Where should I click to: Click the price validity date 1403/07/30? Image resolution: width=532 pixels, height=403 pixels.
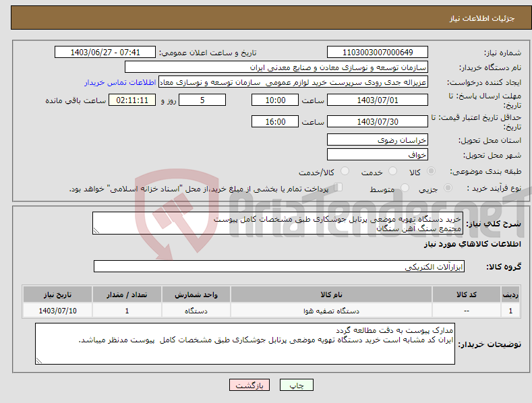(378, 121)
